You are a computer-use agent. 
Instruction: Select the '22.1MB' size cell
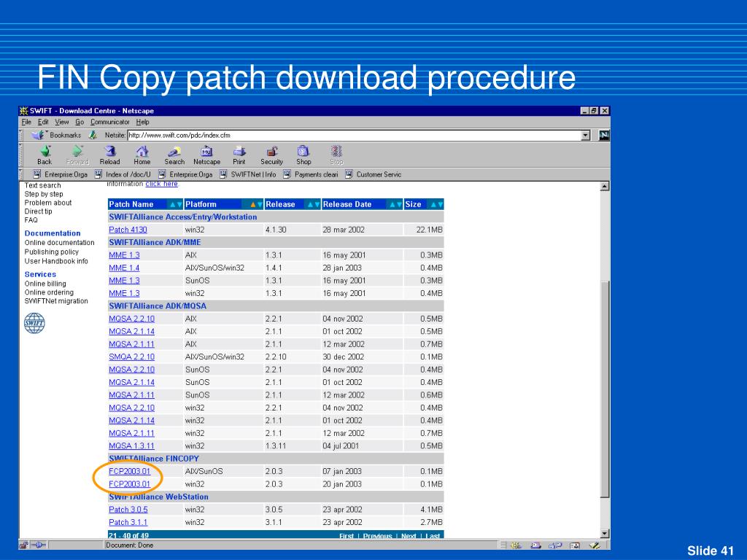pyautogui.click(x=424, y=230)
